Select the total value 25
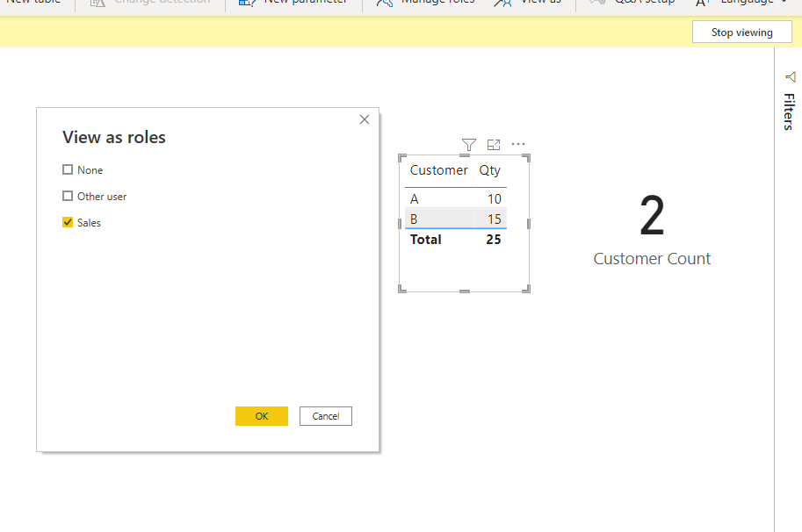Image resolution: width=802 pixels, height=532 pixels. (x=494, y=240)
